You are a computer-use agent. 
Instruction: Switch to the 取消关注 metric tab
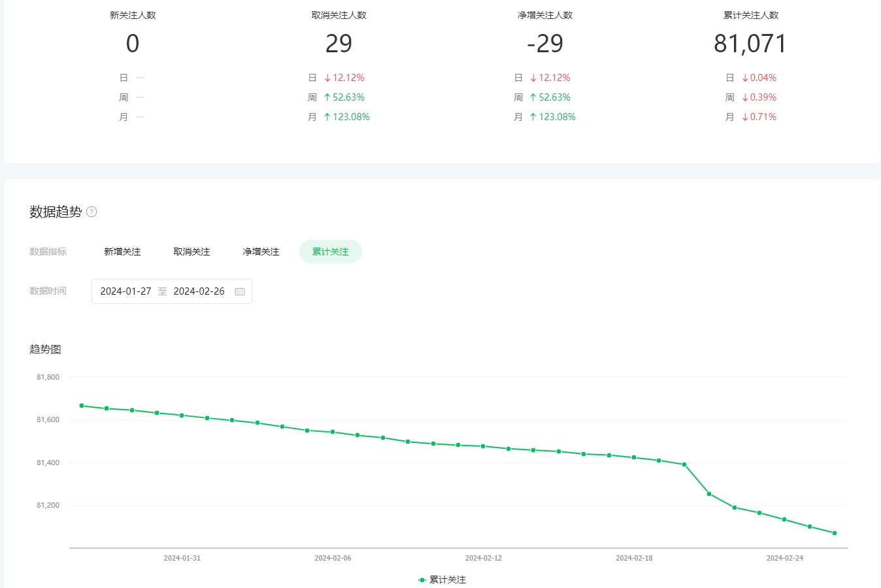191,252
